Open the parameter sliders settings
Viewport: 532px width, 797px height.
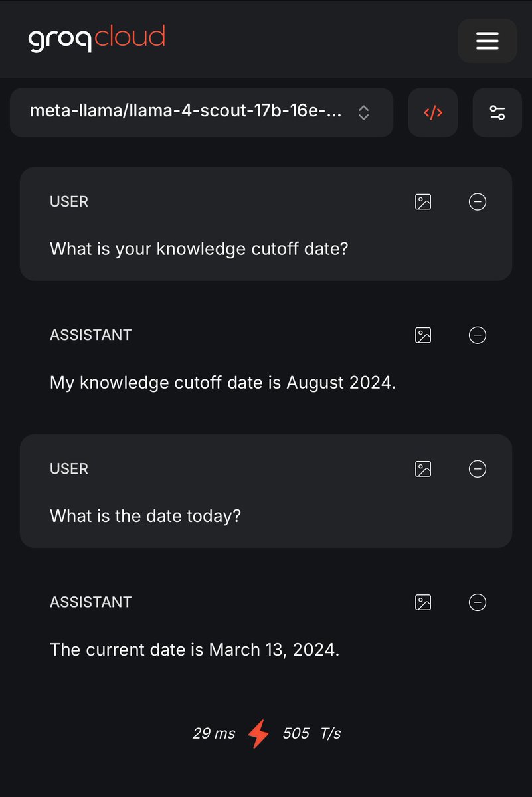coord(497,112)
